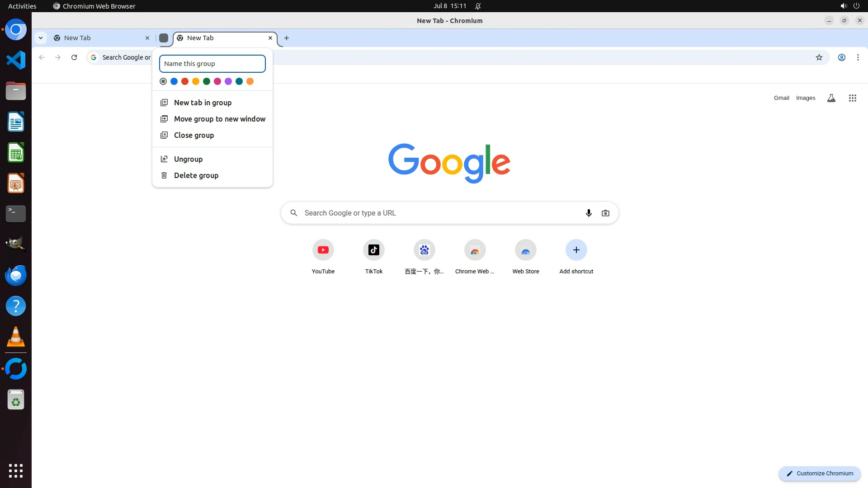Image resolution: width=868 pixels, height=488 pixels.
Task: Open the Chromium three-dot menu
Action: click(x=858, y=57)
